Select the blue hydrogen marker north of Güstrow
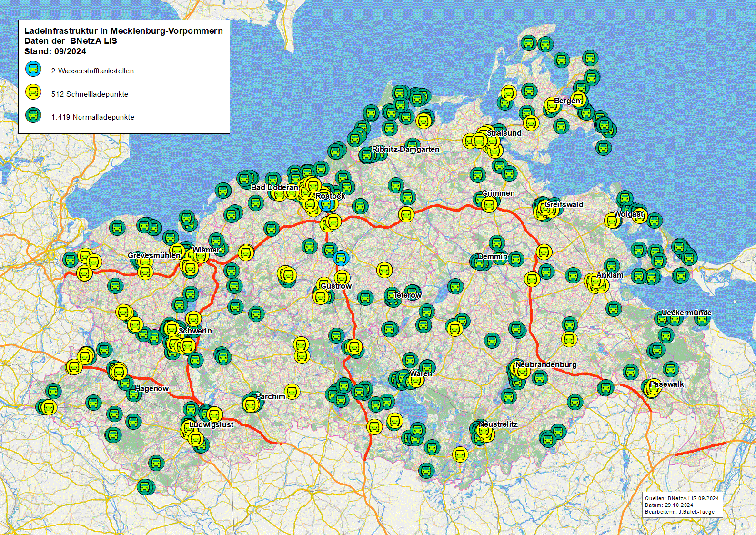Screen dimensions: 756x535 (x=341, y=258)
